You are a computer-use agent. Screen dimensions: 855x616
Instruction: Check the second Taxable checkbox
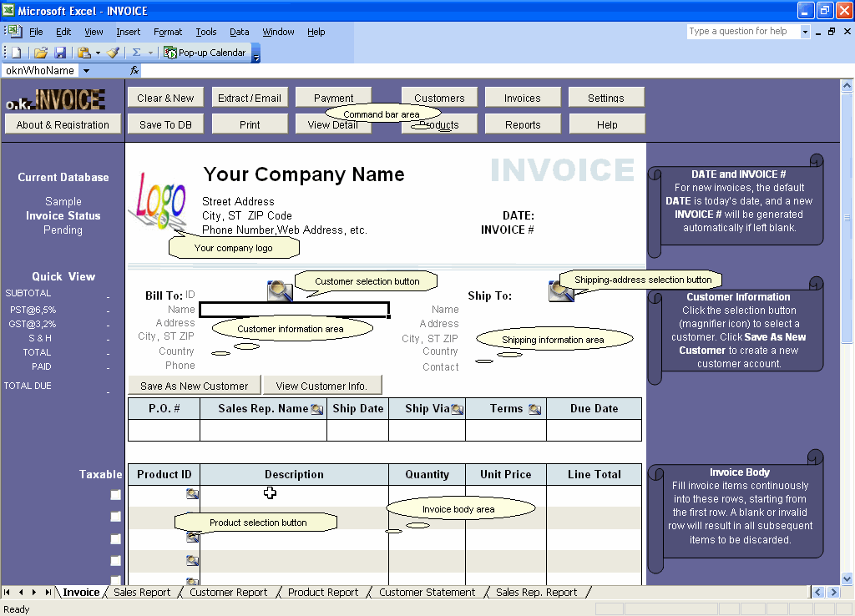[x=117, y=516]
